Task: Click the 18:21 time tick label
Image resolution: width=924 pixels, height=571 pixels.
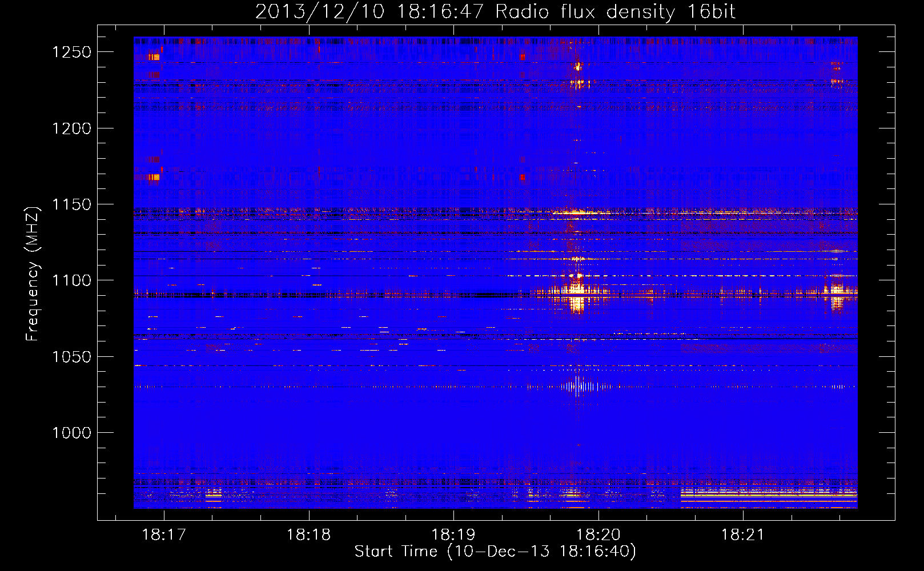Action: [x=743, y=534]
